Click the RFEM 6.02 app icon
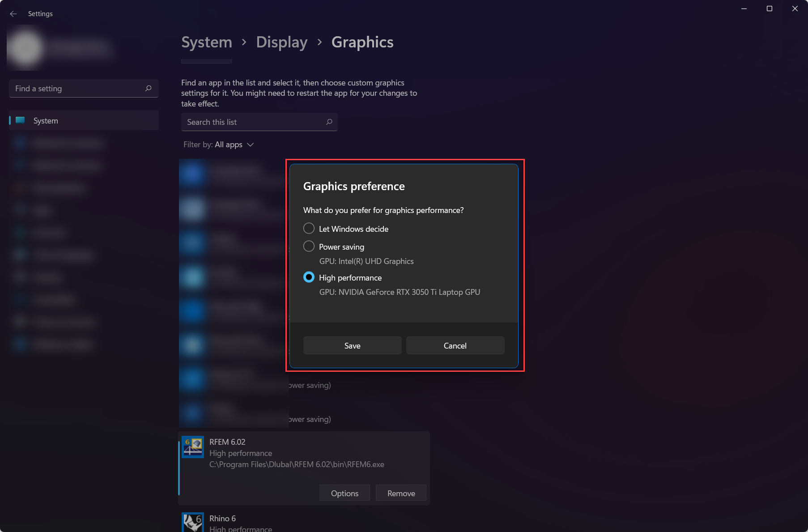808x532 pixels. (x=193, y=447)
